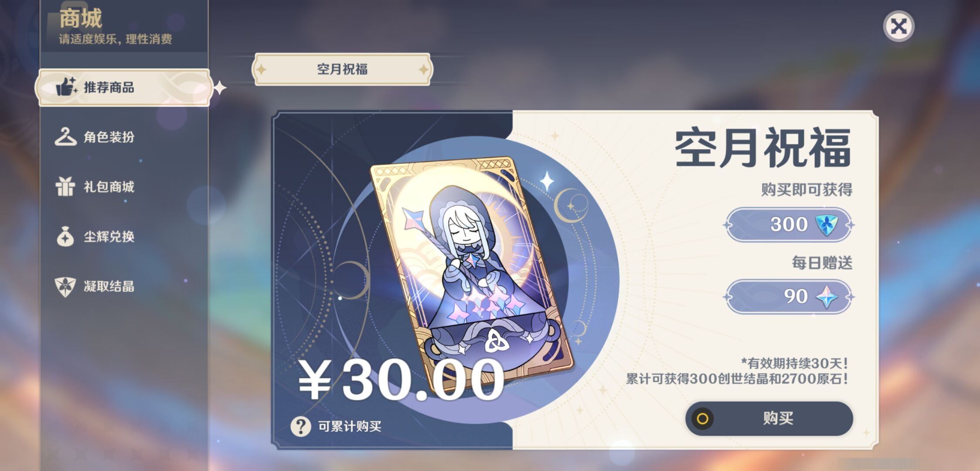
Task: Click the gift box icon for 礼包商城
Action: [x=65, y=186]
